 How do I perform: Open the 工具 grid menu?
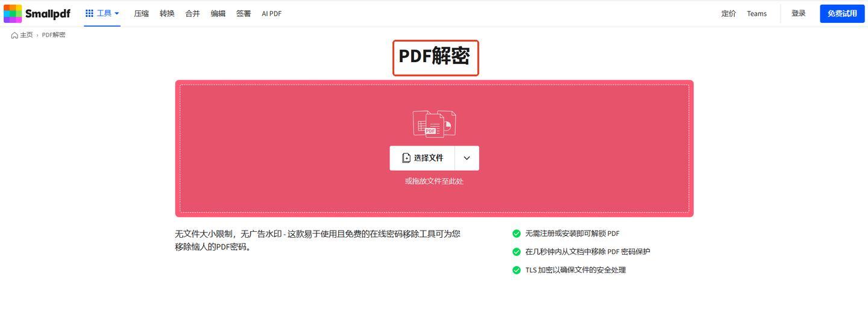(102, 13)
